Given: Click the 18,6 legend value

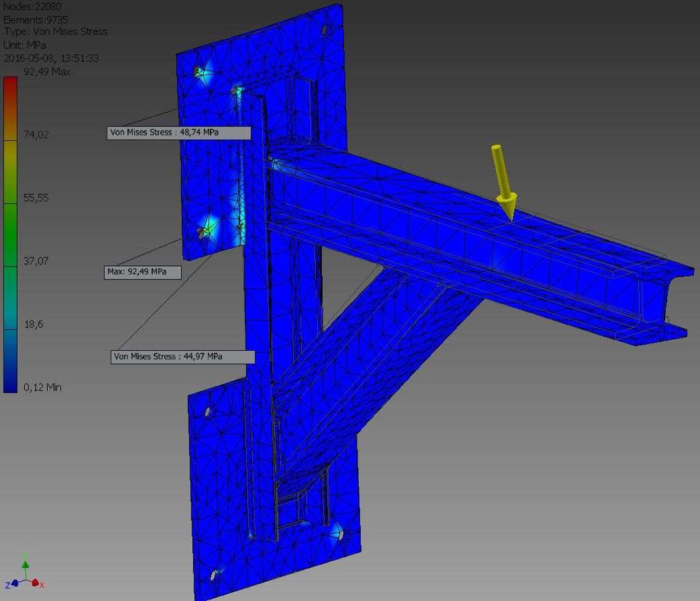Looking at the screenshot, I should (x=33, y=324).
